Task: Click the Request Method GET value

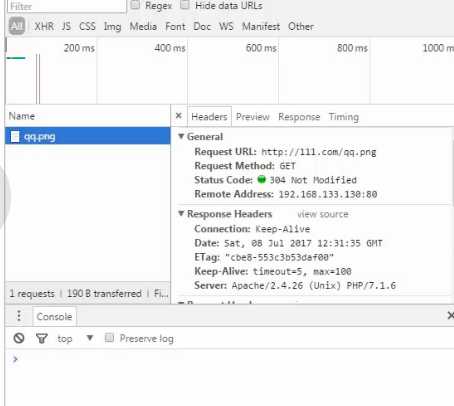Action: pyautogui.click(x=287, y=166)
